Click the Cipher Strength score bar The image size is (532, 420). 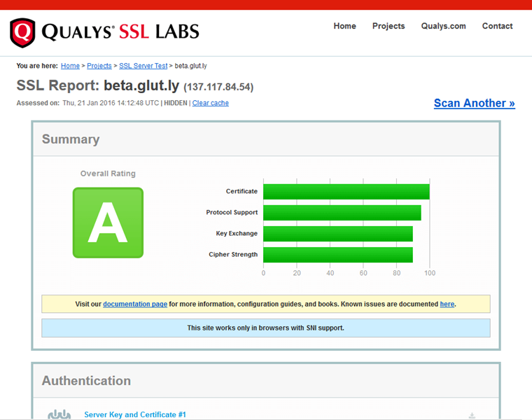pyautogui.click(x=338, y=255)
